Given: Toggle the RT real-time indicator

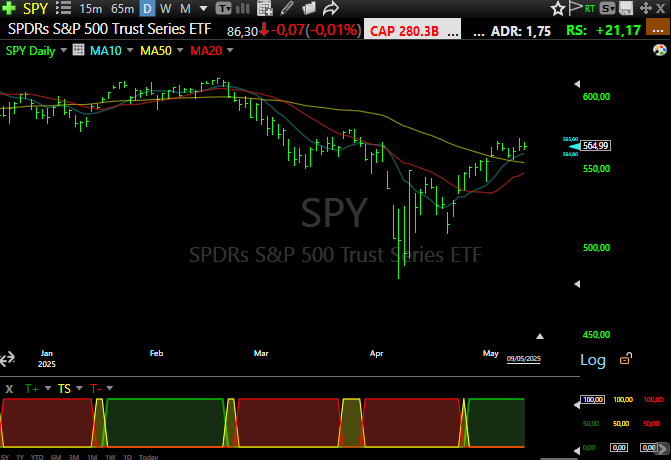Looking at the screenshot, I should [x=589, y=8].
